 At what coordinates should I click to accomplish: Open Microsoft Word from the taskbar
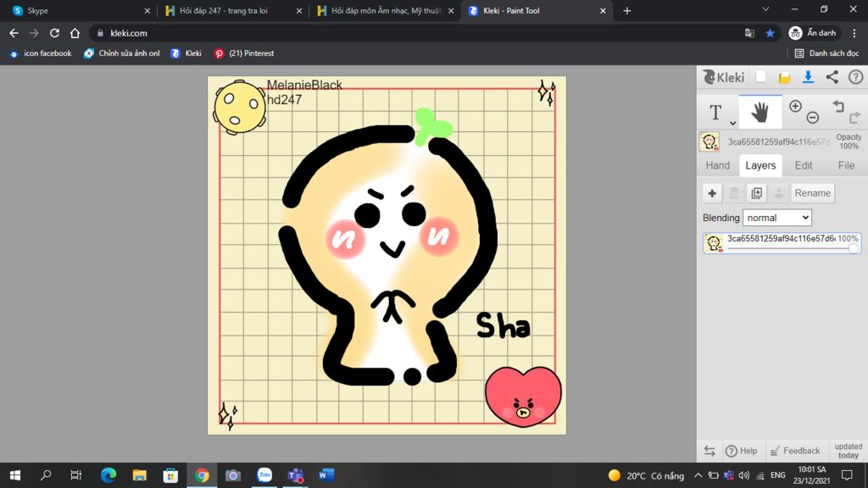(x=326, y=475)
